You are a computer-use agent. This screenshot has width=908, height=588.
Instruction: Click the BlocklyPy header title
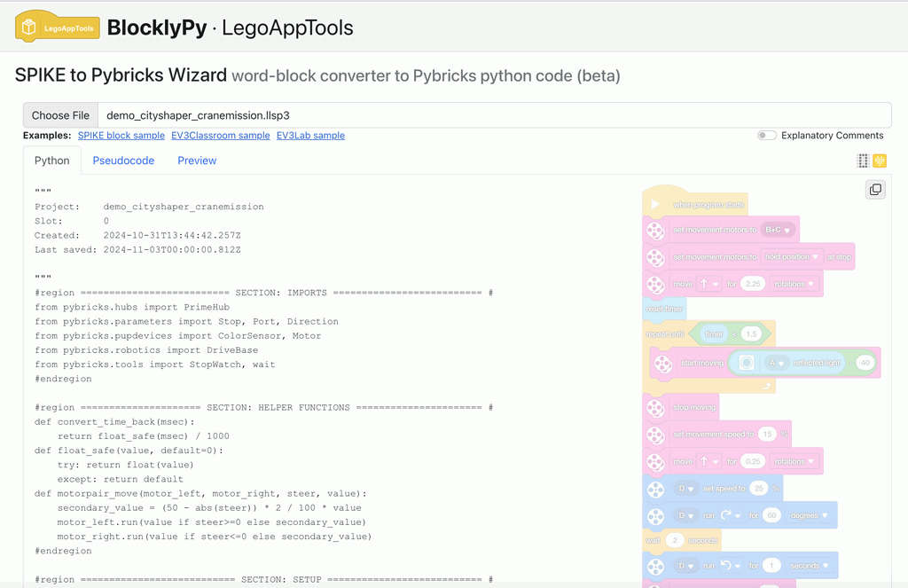(157, 27)
